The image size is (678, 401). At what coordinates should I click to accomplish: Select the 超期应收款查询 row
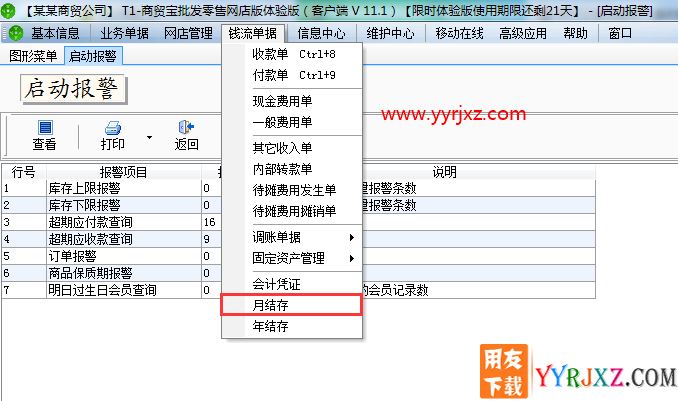tap(298, 239)
